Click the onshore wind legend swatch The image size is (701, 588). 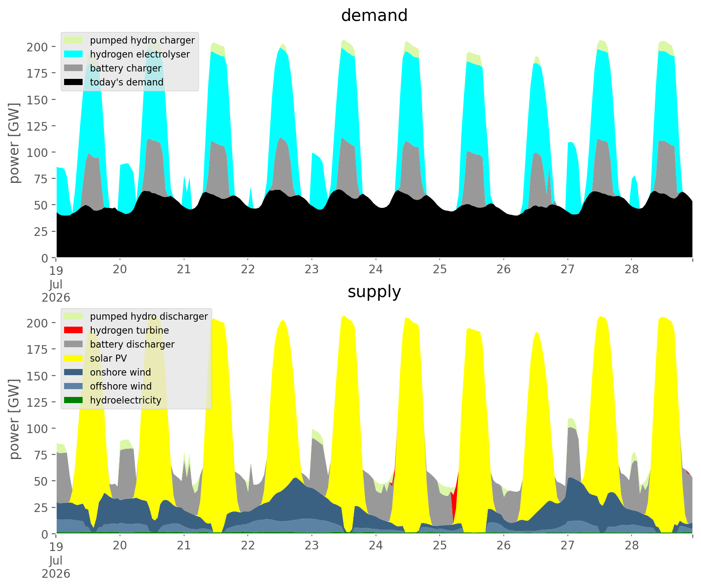tap(74, 372)
